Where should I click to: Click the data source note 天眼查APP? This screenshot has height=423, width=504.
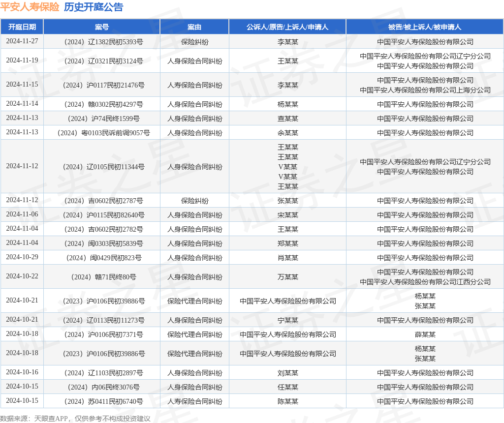[x=51, y=419]
